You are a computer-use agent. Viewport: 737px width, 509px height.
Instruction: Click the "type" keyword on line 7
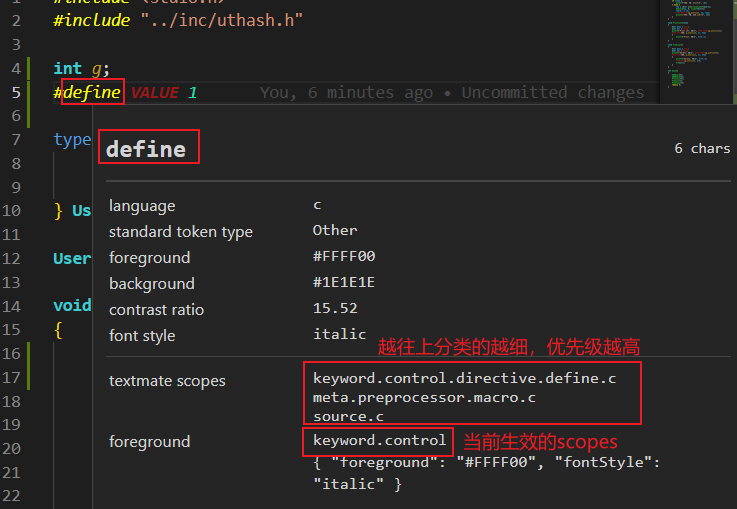pyautogui.click(x=72, y=140)
